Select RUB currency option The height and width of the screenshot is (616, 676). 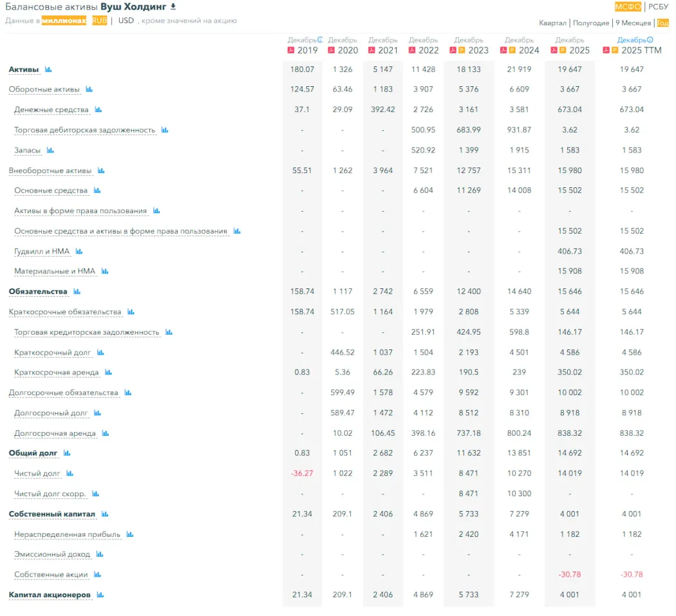point(99,21)
